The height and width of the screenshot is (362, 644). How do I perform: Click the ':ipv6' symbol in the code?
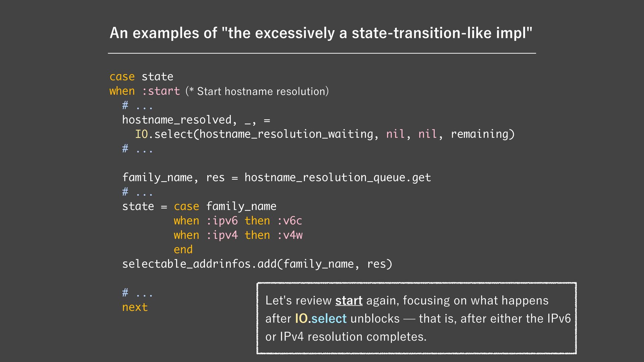click(x=222, y=221)
